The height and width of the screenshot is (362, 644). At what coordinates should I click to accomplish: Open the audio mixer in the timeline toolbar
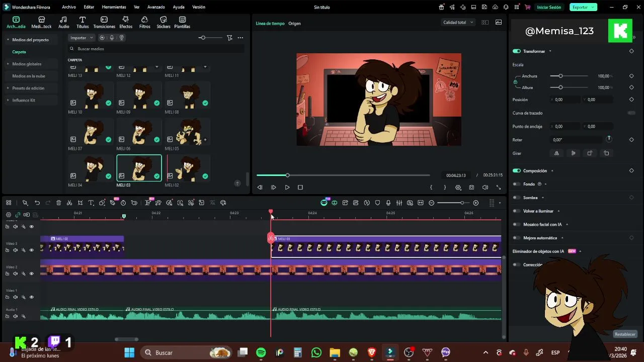click(x=399, y=203)
